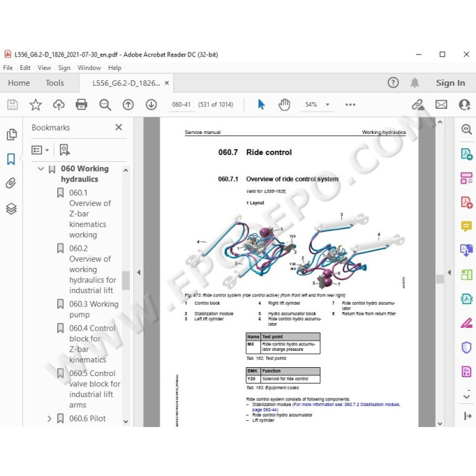The height and width of the screenshot is (476, 476).
Task: Open bookmark 060.3 Working pump
Action: click(94, 309)
